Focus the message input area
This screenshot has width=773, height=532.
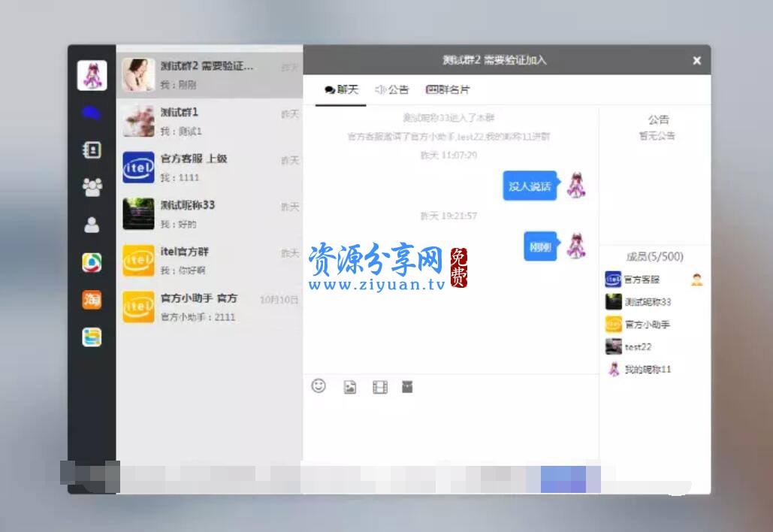(x=451, y=429)
